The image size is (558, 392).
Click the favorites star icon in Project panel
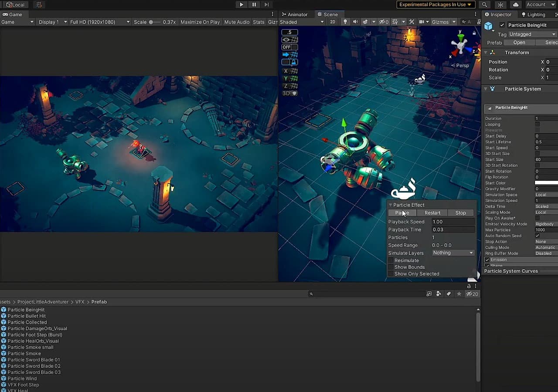(459, 294)
